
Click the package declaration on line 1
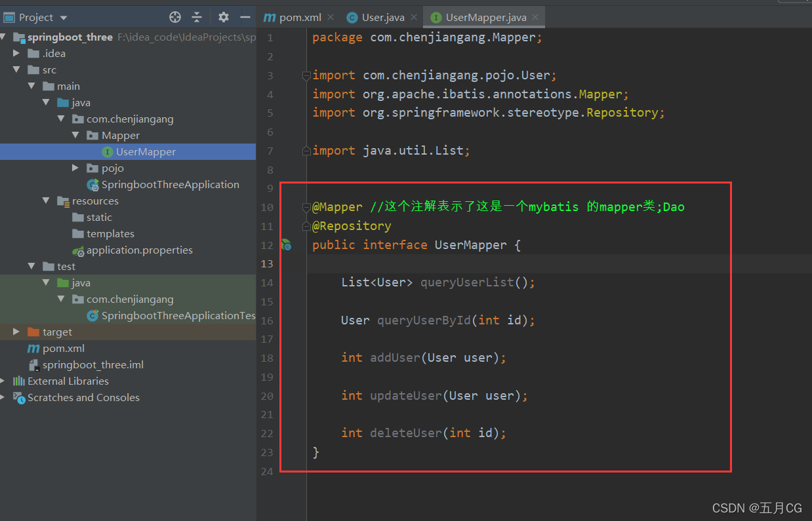click(x=427, y=37)
